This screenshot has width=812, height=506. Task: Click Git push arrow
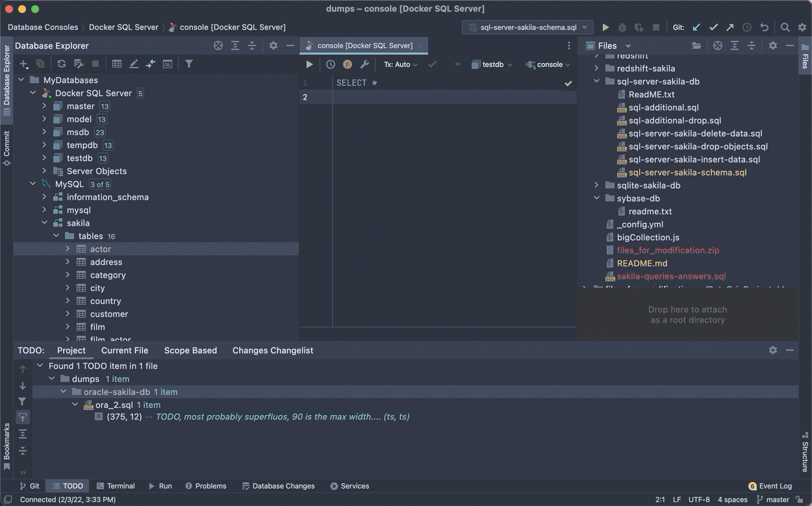730,27
